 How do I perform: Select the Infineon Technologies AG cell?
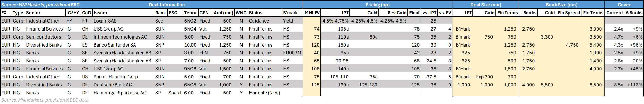click(x=120, y=37)
